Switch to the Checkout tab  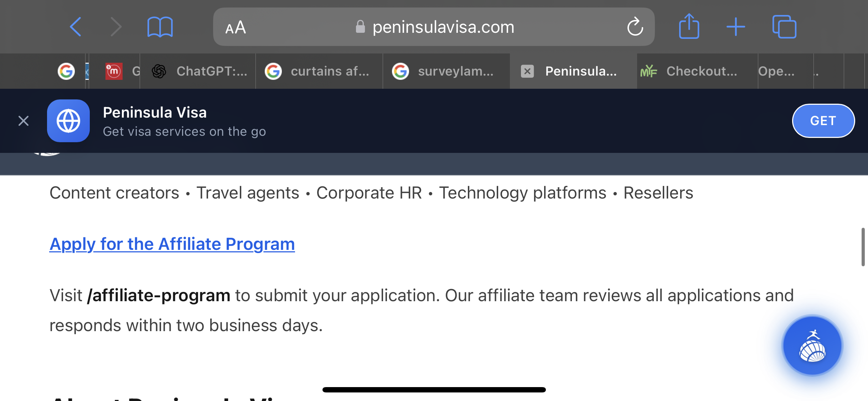697,71
